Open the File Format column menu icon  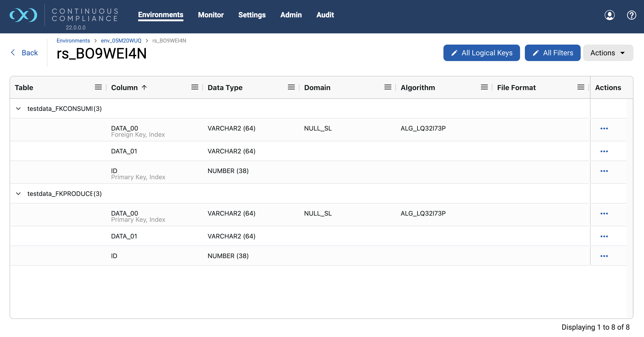pos(581,87)
